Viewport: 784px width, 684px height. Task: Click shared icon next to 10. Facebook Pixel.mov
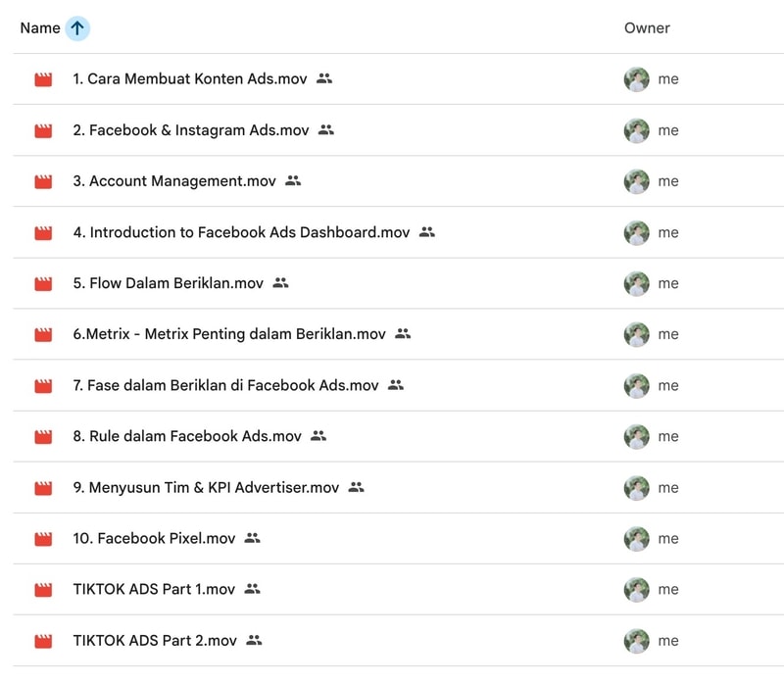tap(252, 538)
